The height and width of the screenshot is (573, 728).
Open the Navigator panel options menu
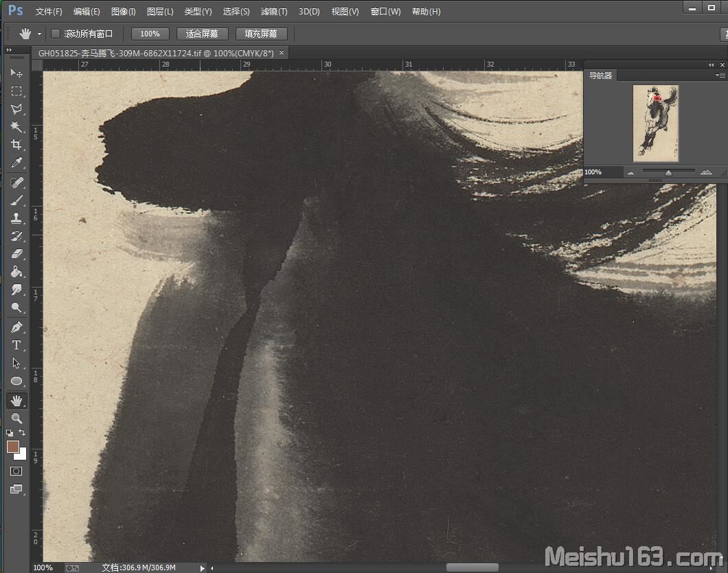coord(720,75)
